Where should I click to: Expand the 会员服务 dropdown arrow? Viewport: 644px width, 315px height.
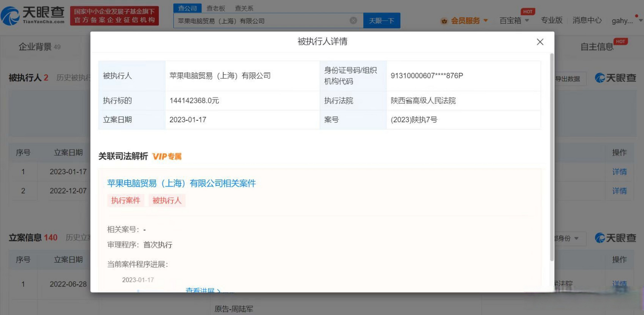pyautogui.click(x=485, y=20)
